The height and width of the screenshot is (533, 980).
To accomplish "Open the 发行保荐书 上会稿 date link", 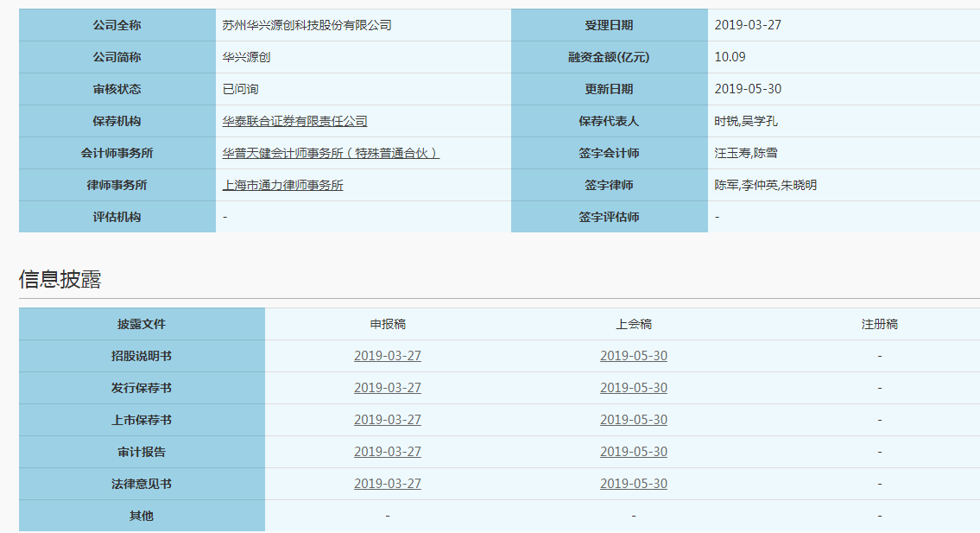I will pyautogui.click(x=634, y=388).
